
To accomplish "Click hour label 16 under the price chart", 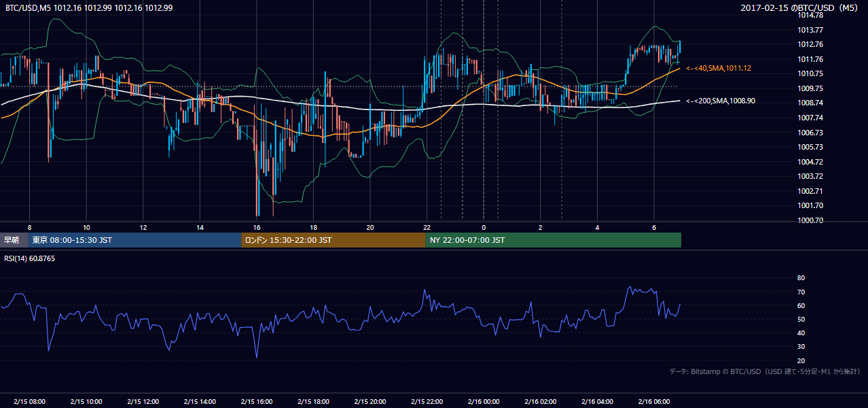I will 256,227.
